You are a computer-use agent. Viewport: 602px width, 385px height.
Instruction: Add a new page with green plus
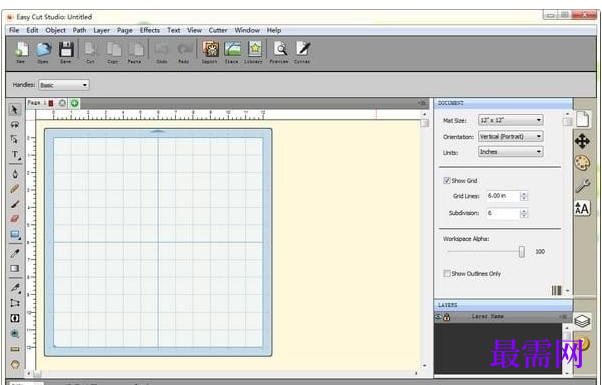coord(74,103)
